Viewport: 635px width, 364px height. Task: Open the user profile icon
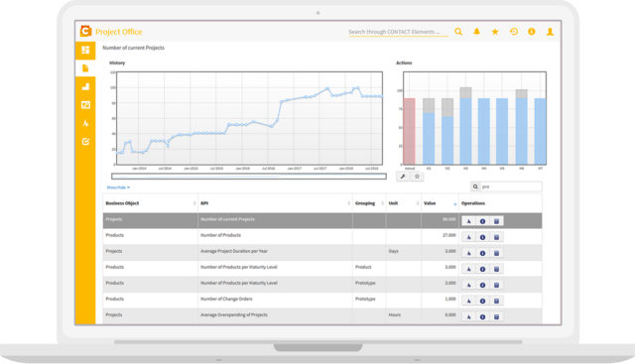tap(550, 32)
